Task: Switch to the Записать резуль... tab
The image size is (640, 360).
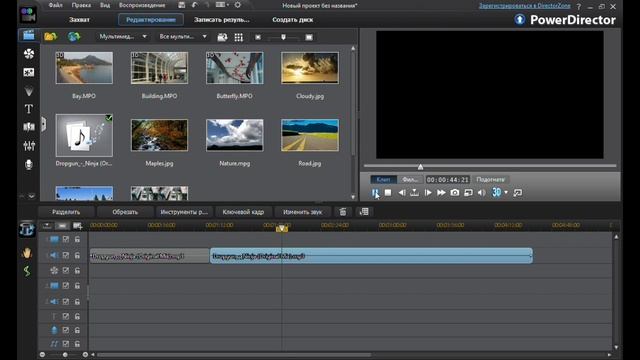Action: (x=222, y=20)
